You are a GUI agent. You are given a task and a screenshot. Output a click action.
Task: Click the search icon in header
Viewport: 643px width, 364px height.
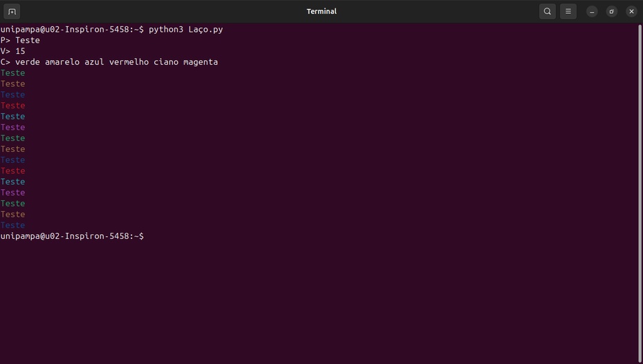coord(548,12)
